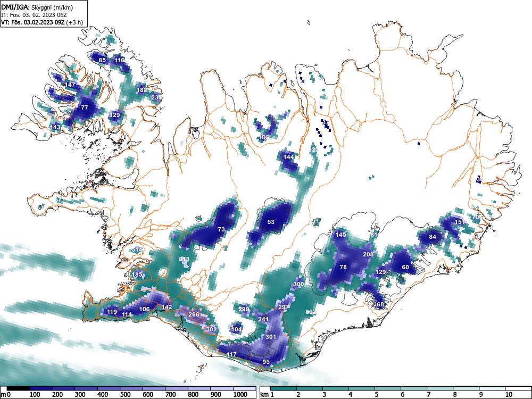The height and width of the screenshot is (399, 532).
Task: Click the visibility value 185 on the map
Action: (x=137, y=275)
